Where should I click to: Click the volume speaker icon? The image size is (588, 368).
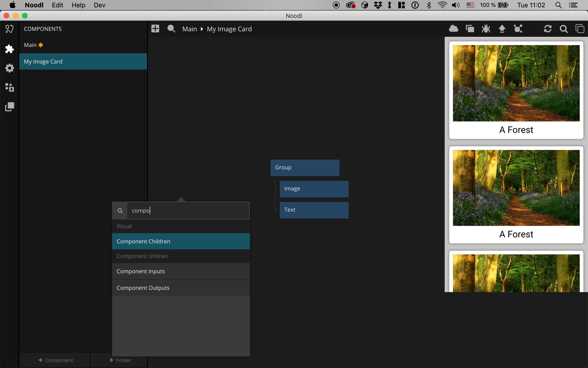click(455, 5)
